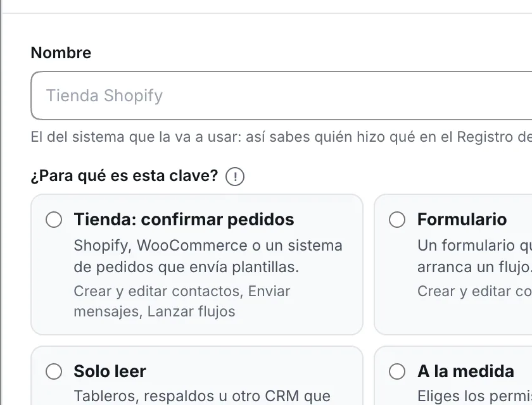Click the Registro helper text below the Nombre field
532x405 pixels.
click(x=281, y=137)
